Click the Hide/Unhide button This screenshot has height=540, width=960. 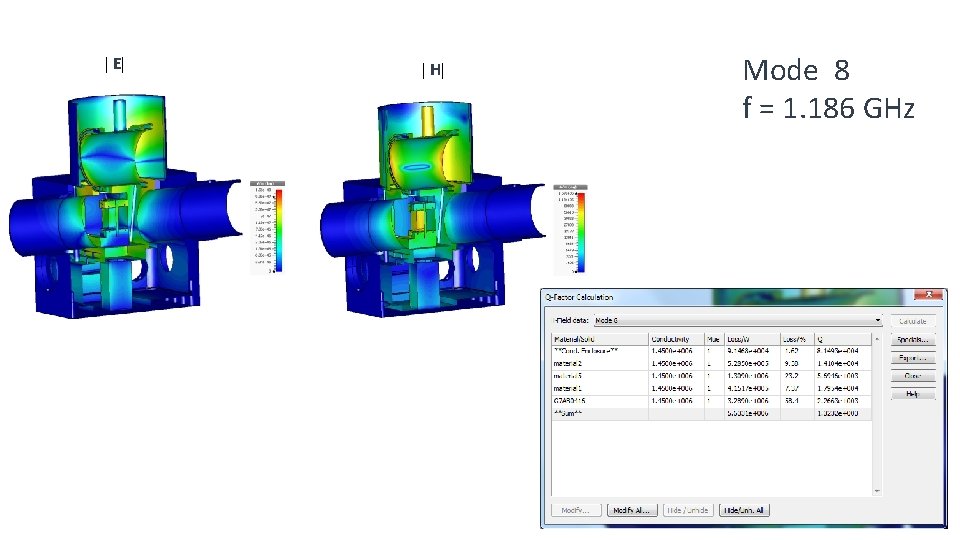(x=688, y=510)
